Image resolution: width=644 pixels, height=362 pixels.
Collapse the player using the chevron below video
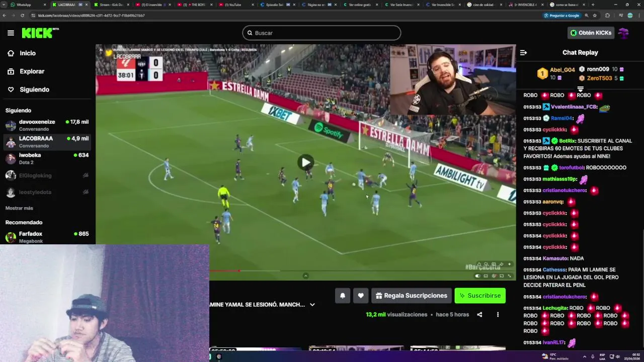pos(305,276)
